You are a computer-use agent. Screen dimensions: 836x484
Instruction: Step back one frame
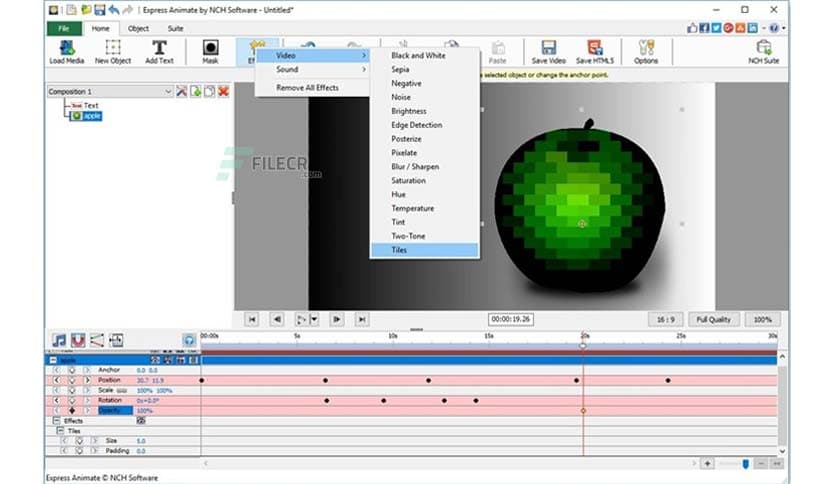(x=277, y=319)
